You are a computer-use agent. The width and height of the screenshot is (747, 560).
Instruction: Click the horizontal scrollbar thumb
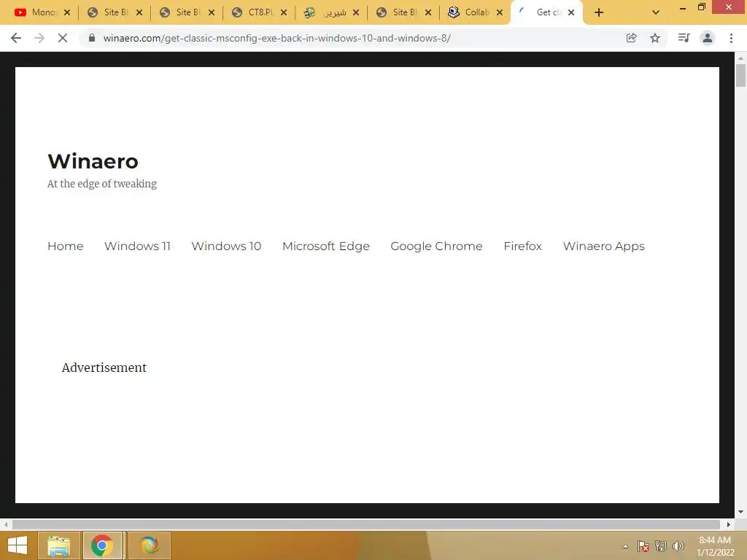click(x=366, y=524)
